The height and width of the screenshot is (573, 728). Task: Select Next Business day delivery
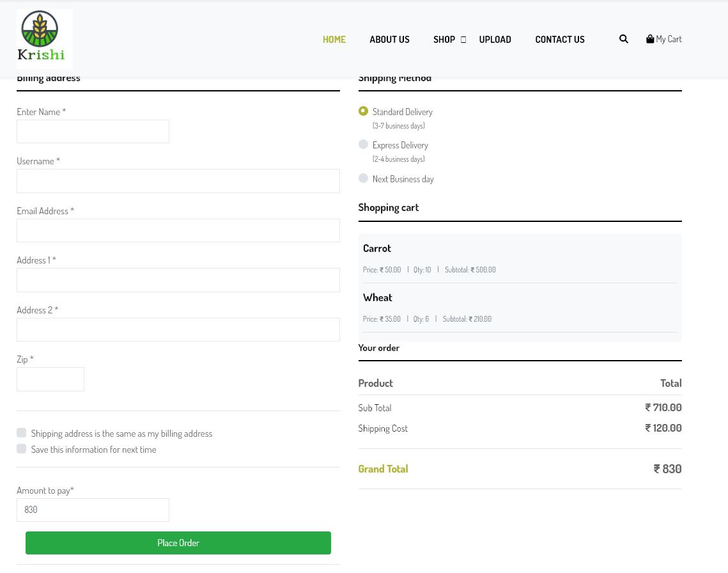tap(363, 178)
